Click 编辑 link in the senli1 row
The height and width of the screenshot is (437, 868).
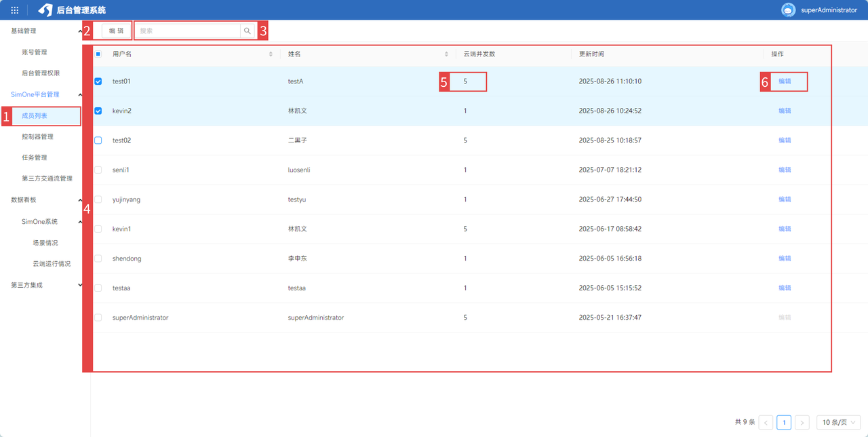pyautogui.click(x=785, y=170)
